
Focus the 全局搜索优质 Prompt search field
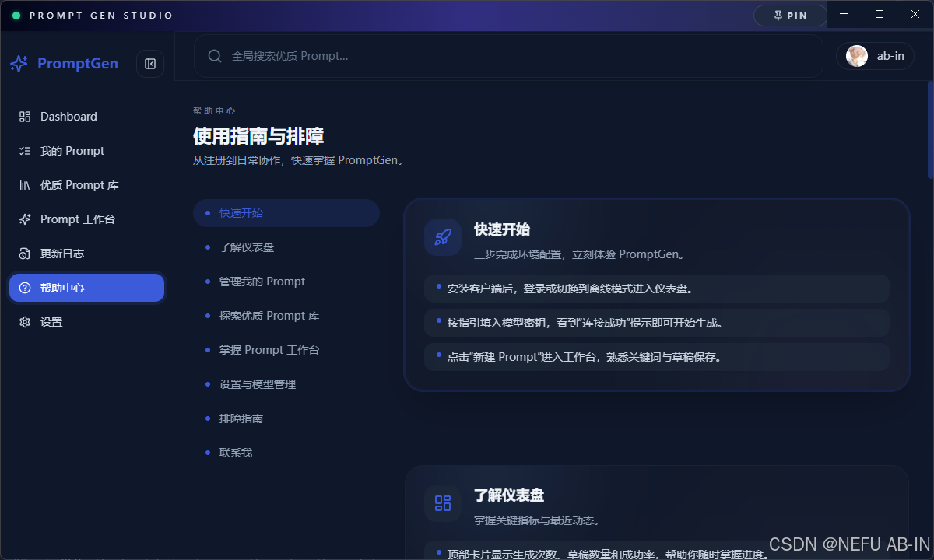[508, 56]
